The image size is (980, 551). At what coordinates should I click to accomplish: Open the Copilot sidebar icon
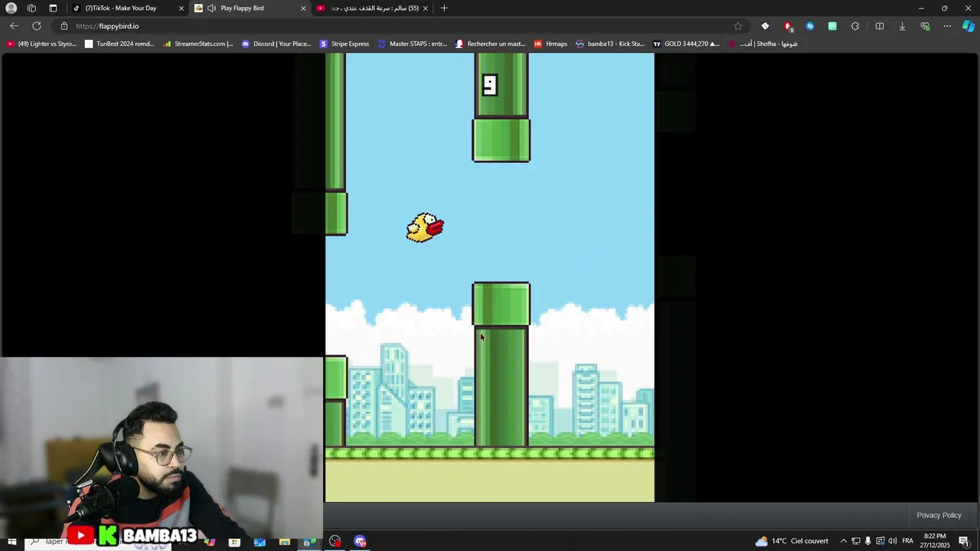click(969, 26)
